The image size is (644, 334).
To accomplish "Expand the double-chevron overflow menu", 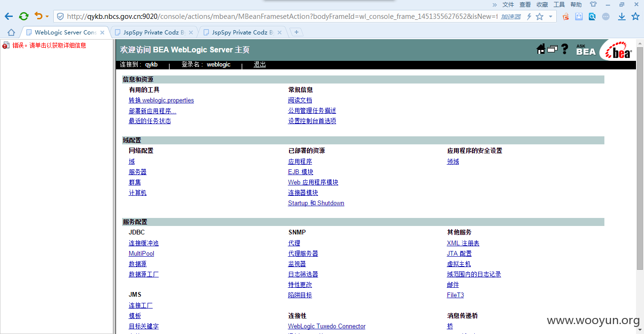I will [495, 5].
